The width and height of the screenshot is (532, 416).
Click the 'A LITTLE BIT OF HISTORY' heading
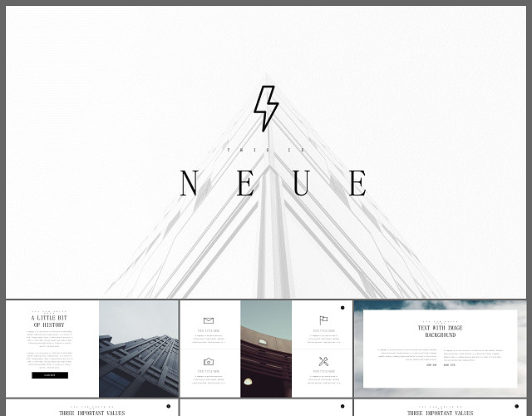tap(49, 321)
